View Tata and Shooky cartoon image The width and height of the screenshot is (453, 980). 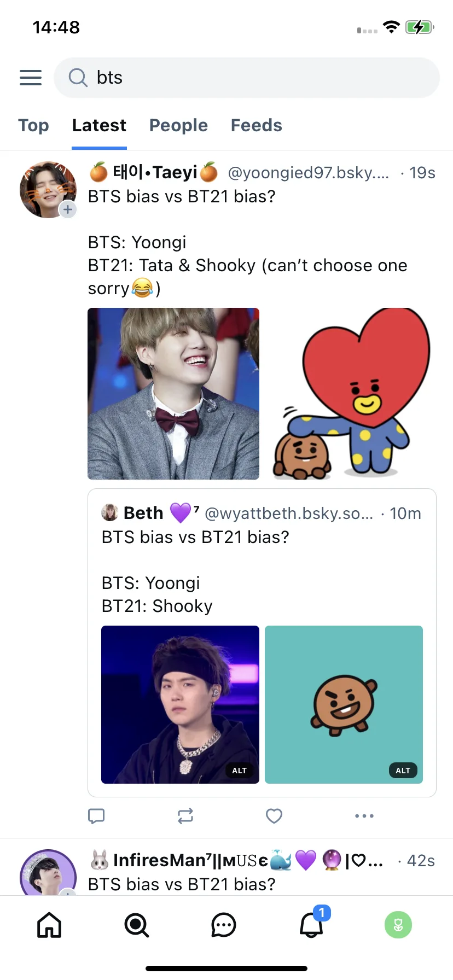click(x=351, y=394)
